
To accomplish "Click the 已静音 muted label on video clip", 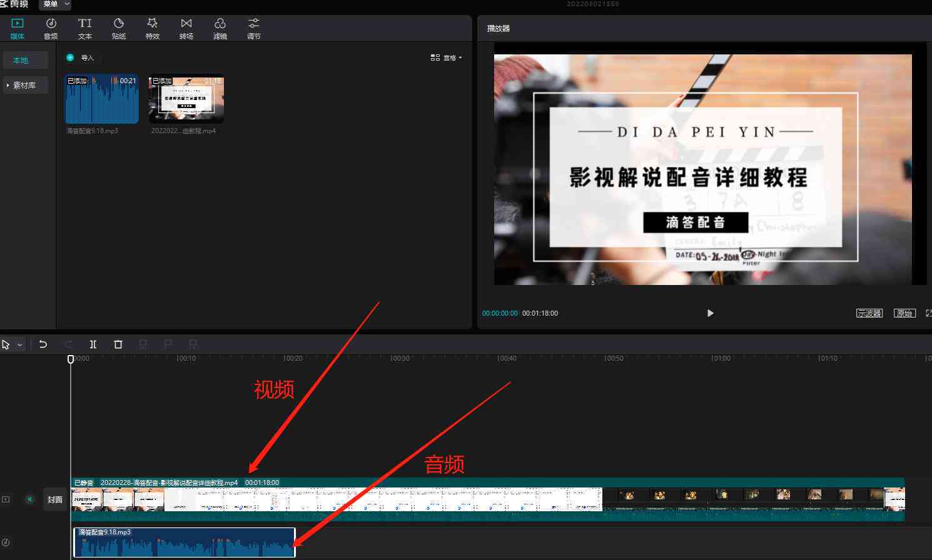I will (x=84, y=482).
